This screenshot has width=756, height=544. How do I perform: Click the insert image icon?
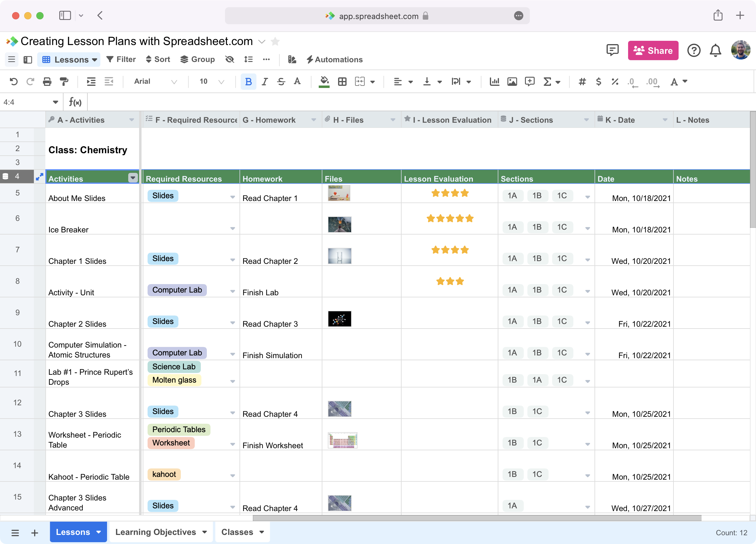click(512, 82)
